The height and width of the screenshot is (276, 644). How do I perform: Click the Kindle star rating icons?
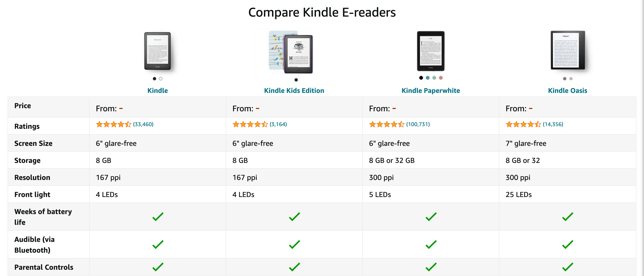(114, 124)
